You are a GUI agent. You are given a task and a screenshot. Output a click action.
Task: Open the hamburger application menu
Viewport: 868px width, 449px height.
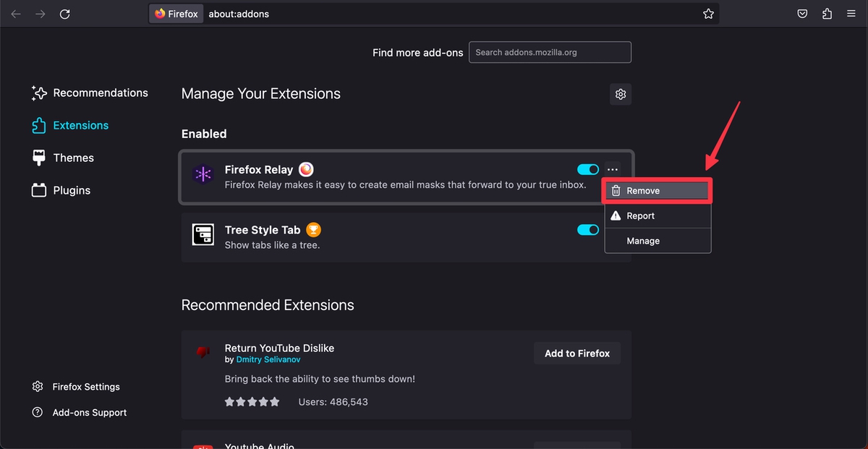pos(851,13)
